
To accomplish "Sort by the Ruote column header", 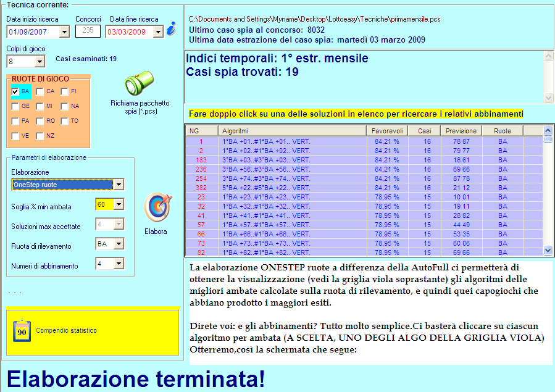I will click(503, 131).
